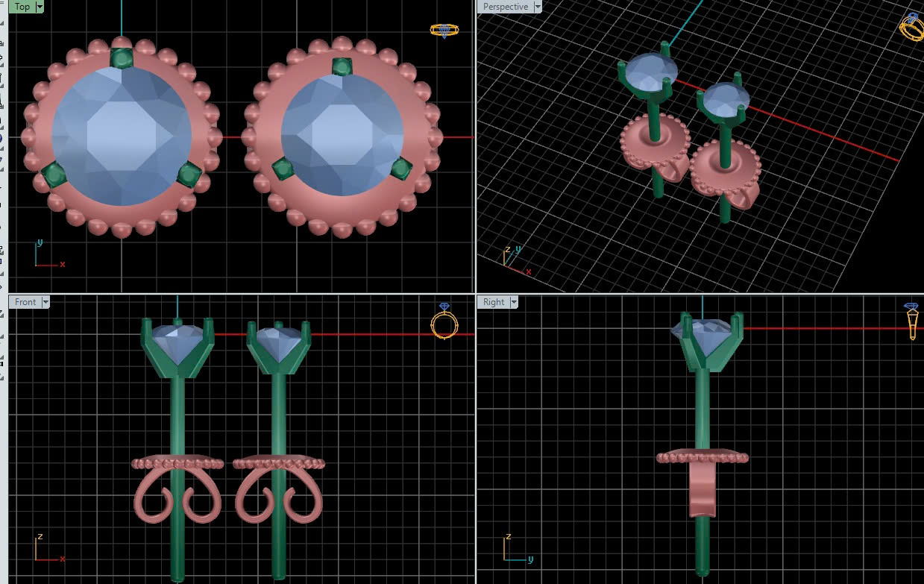Activate the Right viewport title label
924x584 pixels.
click(x=494, y=302)
